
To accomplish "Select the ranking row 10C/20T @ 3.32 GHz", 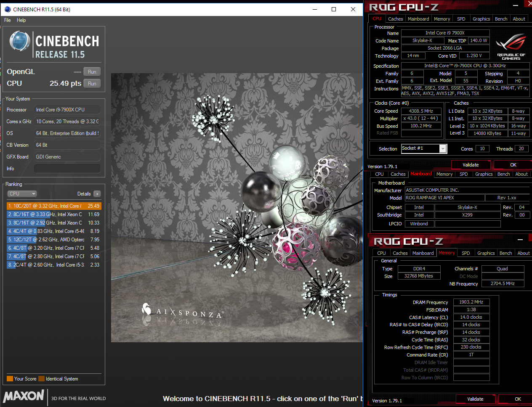I will coord(54,206).
